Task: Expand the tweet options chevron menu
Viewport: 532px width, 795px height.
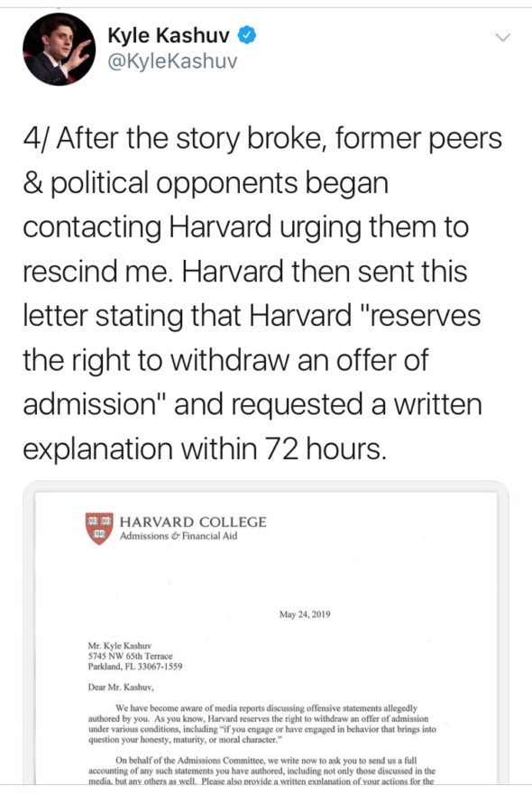Action: click(502, 38)
